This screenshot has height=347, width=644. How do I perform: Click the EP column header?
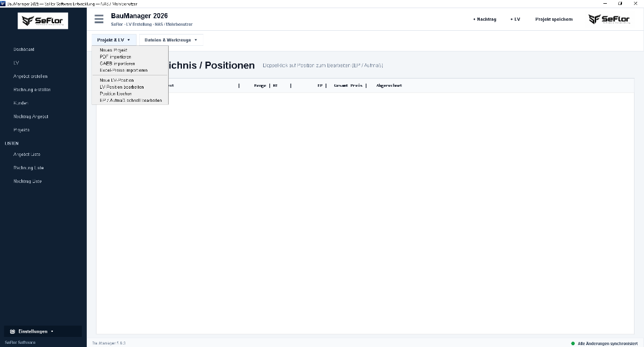(x=320, y=85)
